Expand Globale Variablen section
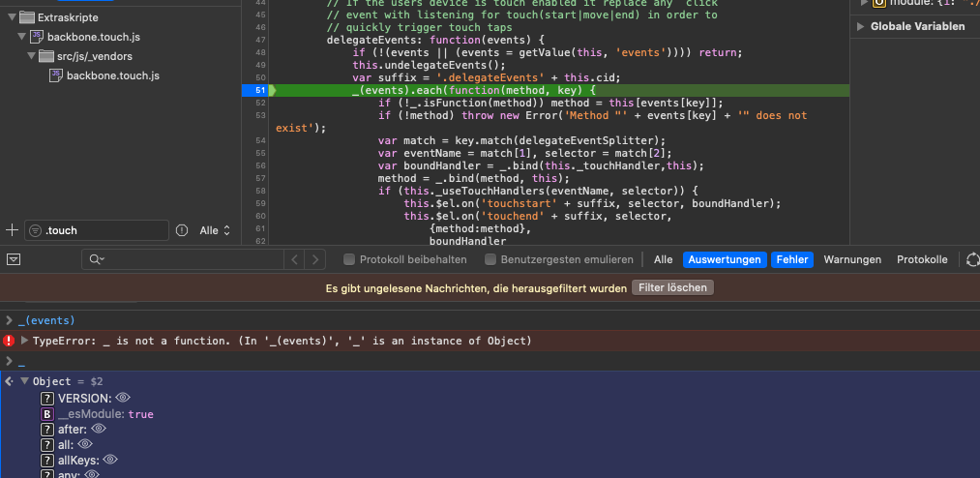The width and height of the screenshot is (980, 478). pyautogui.click(x=861, y=26)
